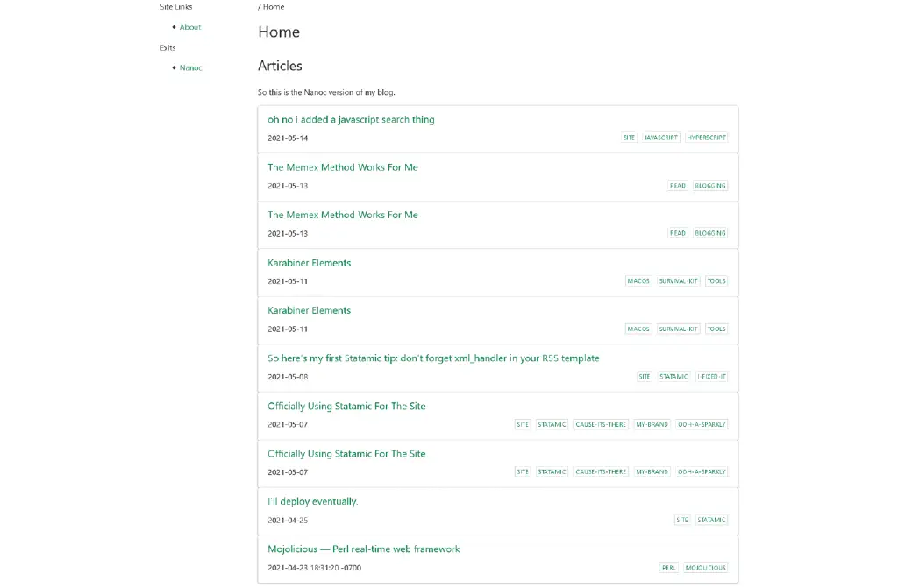Open the Mojolicious Perl web framework article
Viewport: 898px width, 588px height.
[363, 549]
